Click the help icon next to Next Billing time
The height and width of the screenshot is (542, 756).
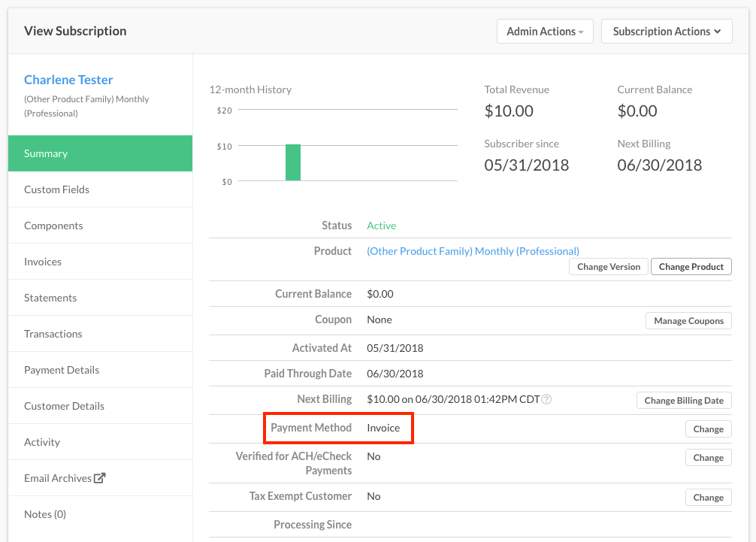click(x=546, y=399)
